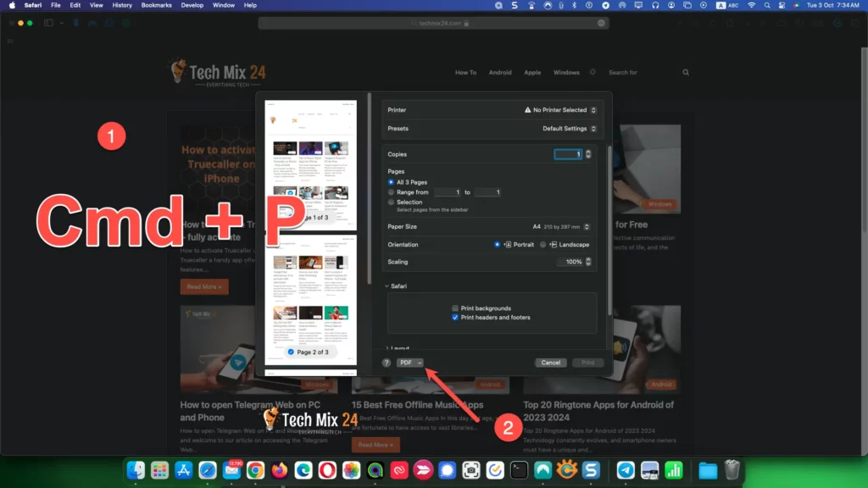
Task: Launch Opera from the Dock
Action: (327, 470)
